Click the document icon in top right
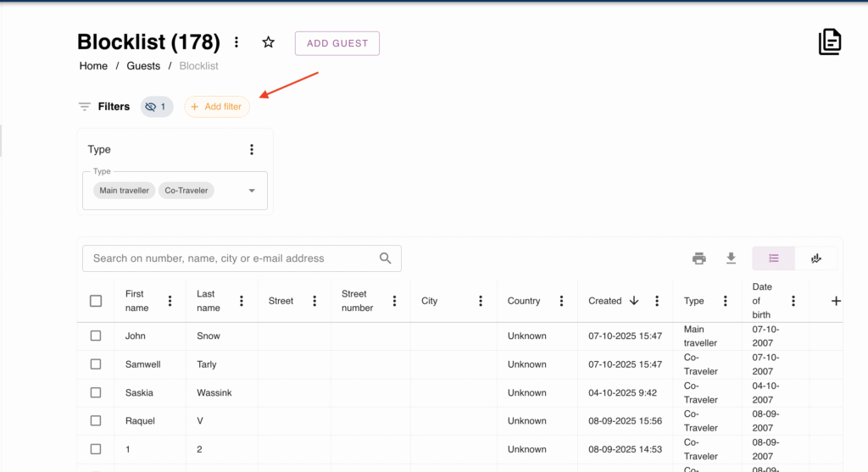Screen dimensions: 868x472 coord(829,42)
